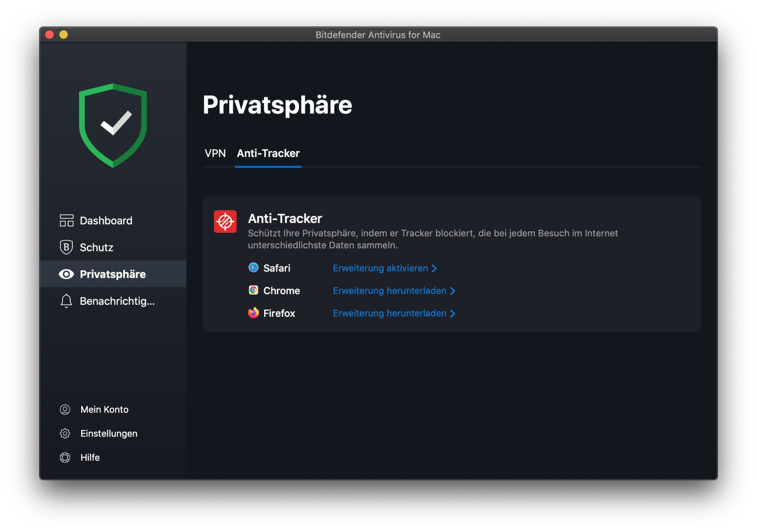
Task: Switch to the VPN tab
Action: tap(215, 153)
